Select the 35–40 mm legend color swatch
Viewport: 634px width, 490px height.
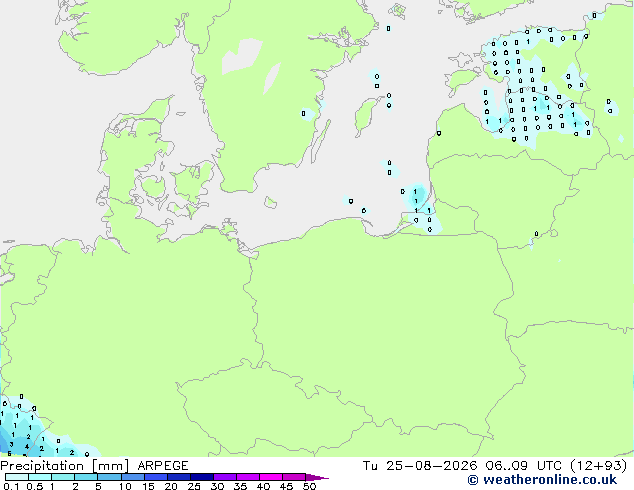point(247,477)
